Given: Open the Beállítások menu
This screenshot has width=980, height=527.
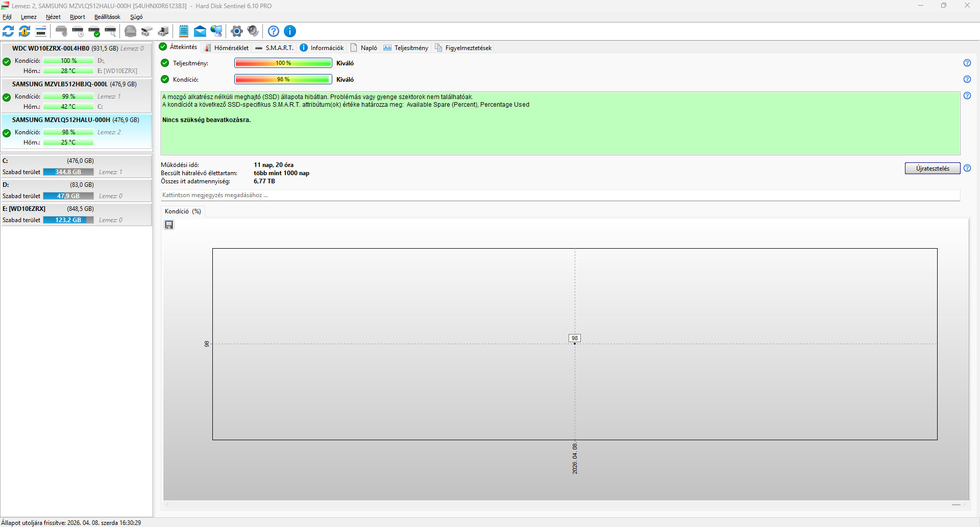Looking at the screenshot, I should (x=107, y=17).
